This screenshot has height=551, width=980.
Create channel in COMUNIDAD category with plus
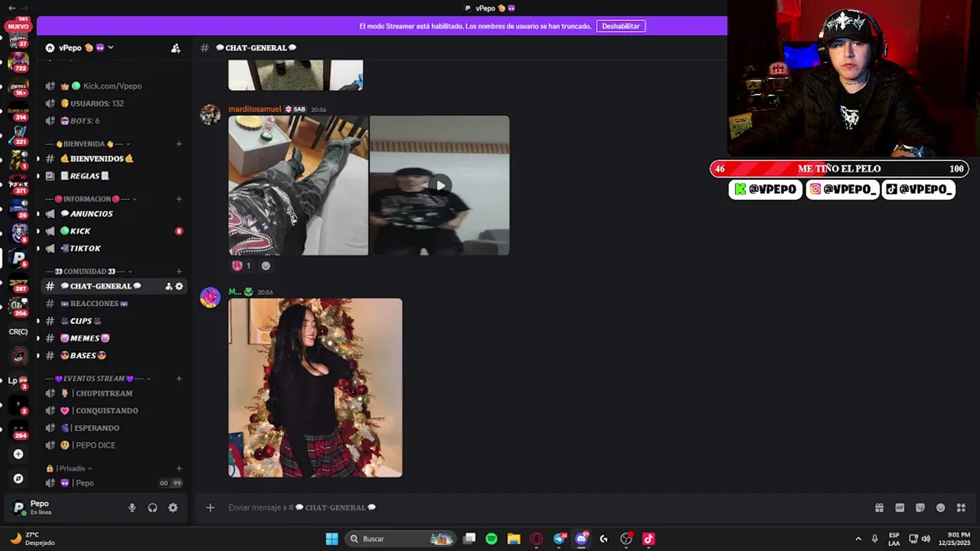pos(179,272)
